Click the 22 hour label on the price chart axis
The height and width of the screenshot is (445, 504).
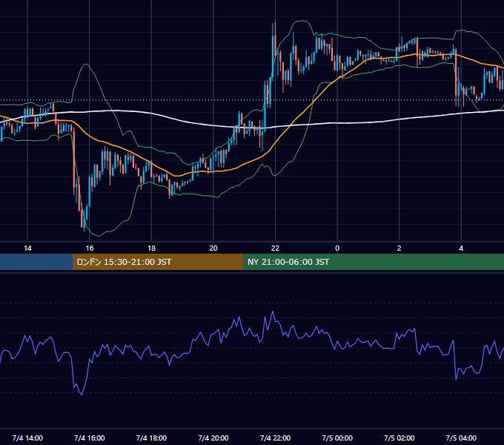pos(275,248)
